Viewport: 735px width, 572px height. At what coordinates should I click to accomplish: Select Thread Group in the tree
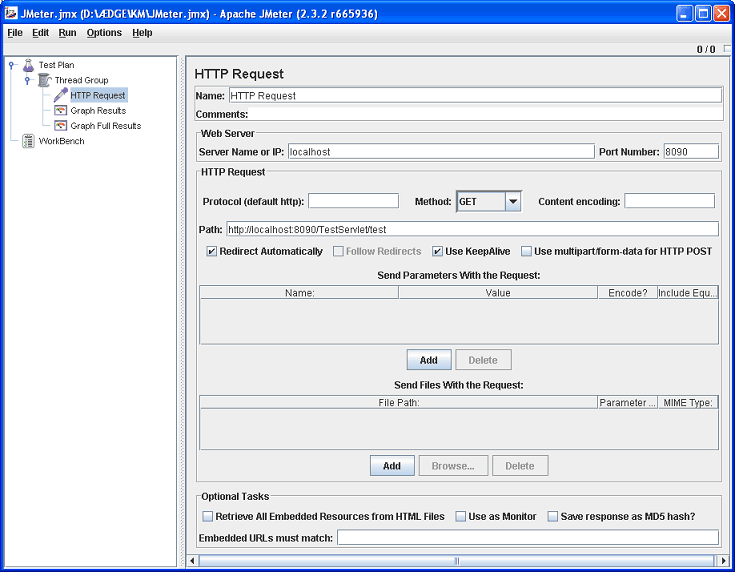tap(81, 80)
